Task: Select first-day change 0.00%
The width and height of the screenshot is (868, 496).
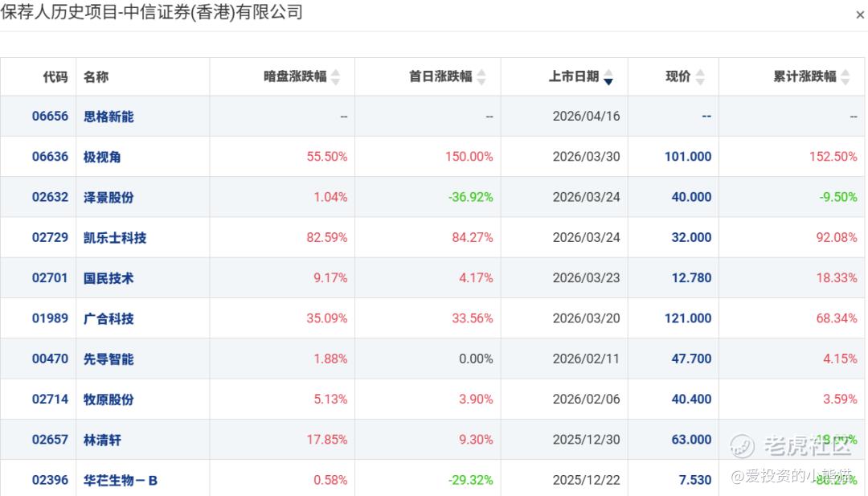Action: 476,359
